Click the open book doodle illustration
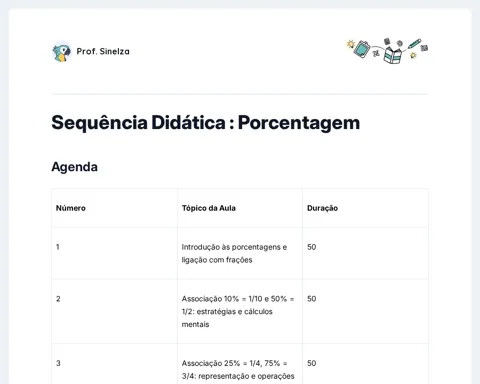This screenshot has height=384, width=480. click(393, 55)
